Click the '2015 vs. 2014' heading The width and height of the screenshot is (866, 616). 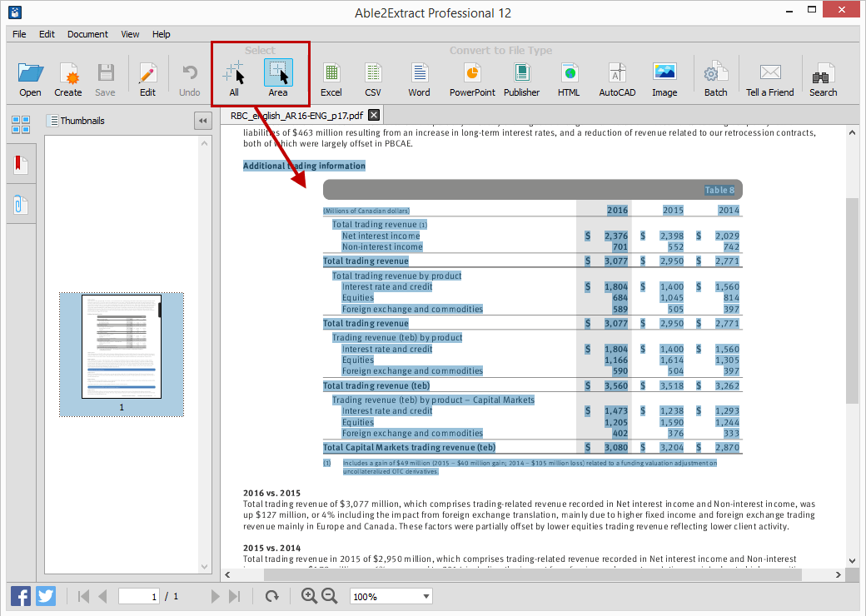click(271, 548)
